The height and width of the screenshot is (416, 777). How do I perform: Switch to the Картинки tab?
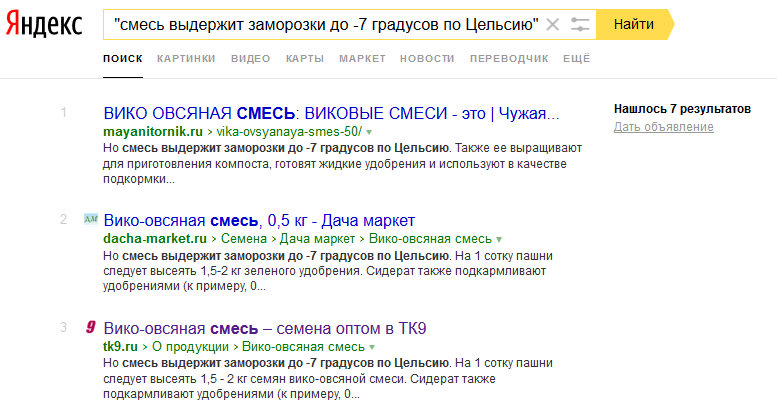186,59
